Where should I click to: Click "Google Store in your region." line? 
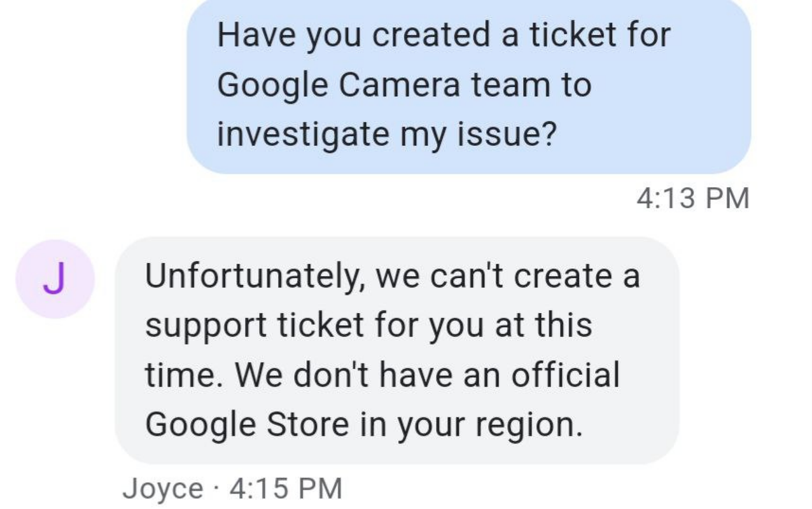pyautogui.click(x=363, y=424)
